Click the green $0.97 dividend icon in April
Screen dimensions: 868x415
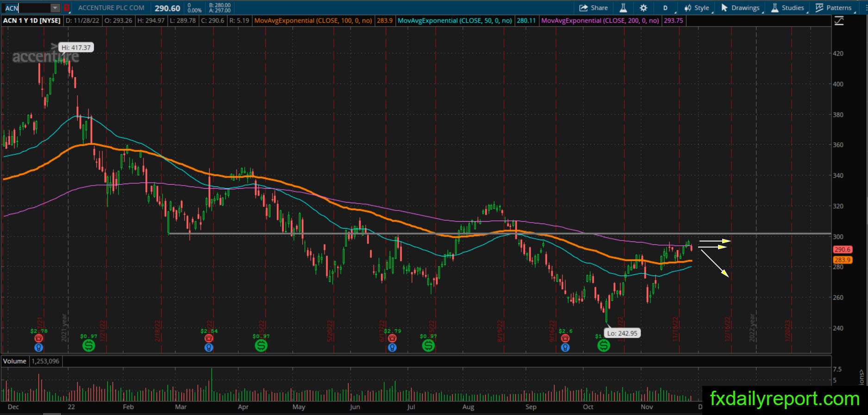261,345
